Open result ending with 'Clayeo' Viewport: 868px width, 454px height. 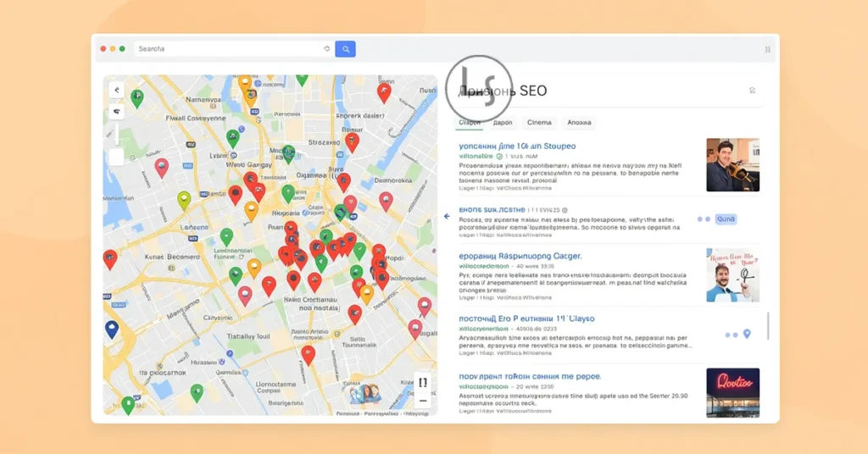pyautogui.click(x=526, y=318)
